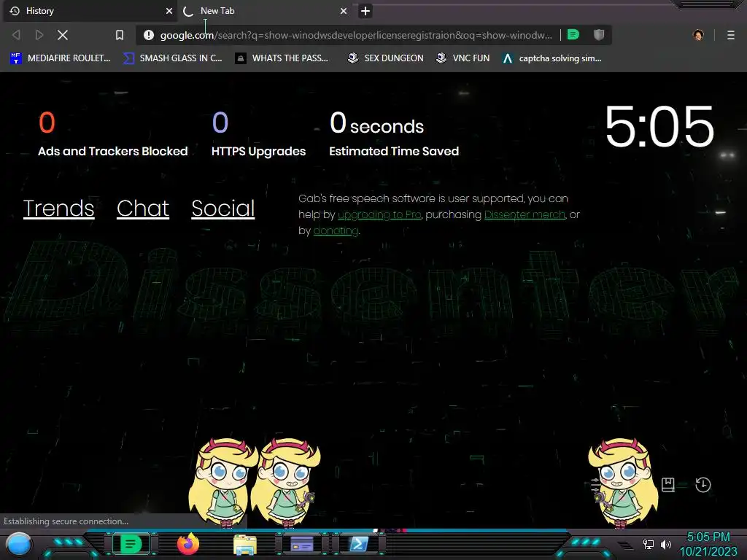Open the new tab page customize sliders icon
This screenshot has width=747, height=560.
595,485
